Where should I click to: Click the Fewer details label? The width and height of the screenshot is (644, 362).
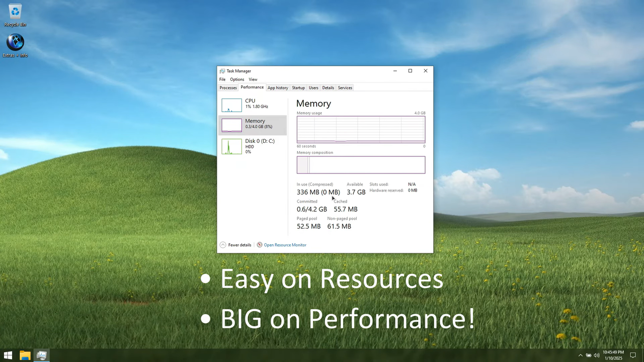pos(239,245)
